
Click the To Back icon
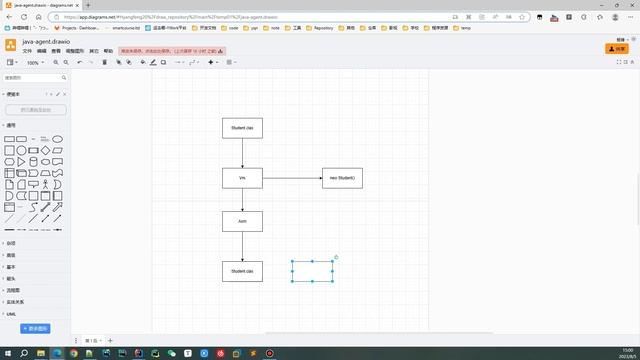click(129, 62)
